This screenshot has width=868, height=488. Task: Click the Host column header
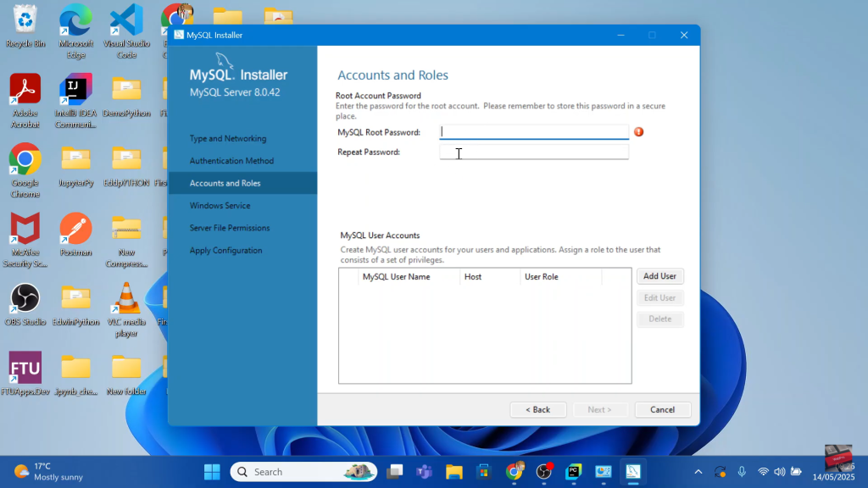tap(473, 277)
